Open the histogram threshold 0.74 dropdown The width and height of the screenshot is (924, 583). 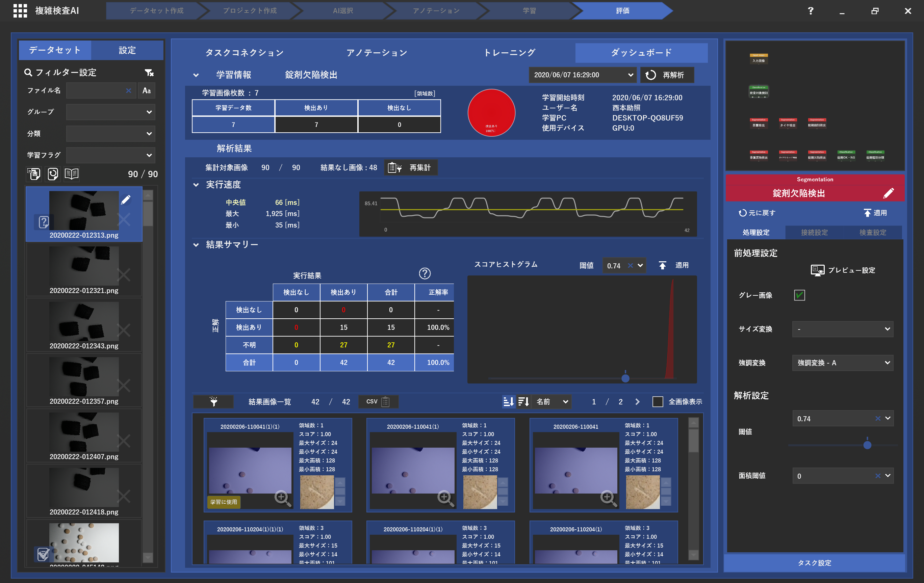640,265
